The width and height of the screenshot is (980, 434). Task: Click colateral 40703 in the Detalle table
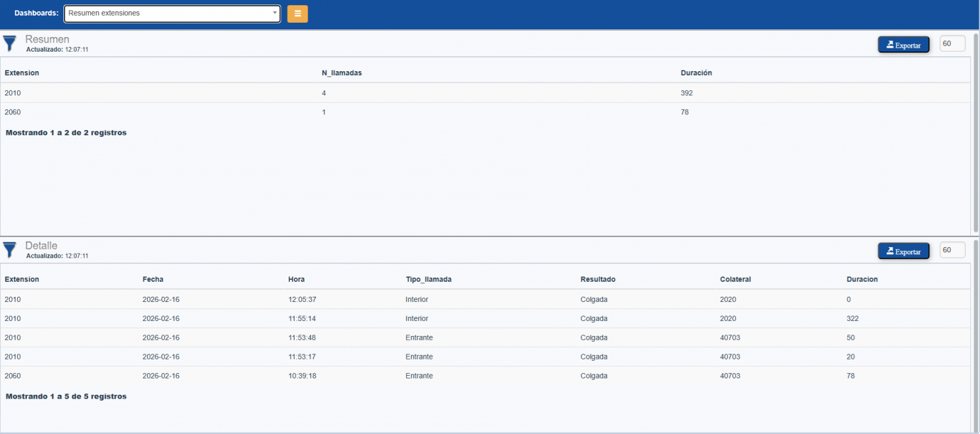tap(729, 337)
